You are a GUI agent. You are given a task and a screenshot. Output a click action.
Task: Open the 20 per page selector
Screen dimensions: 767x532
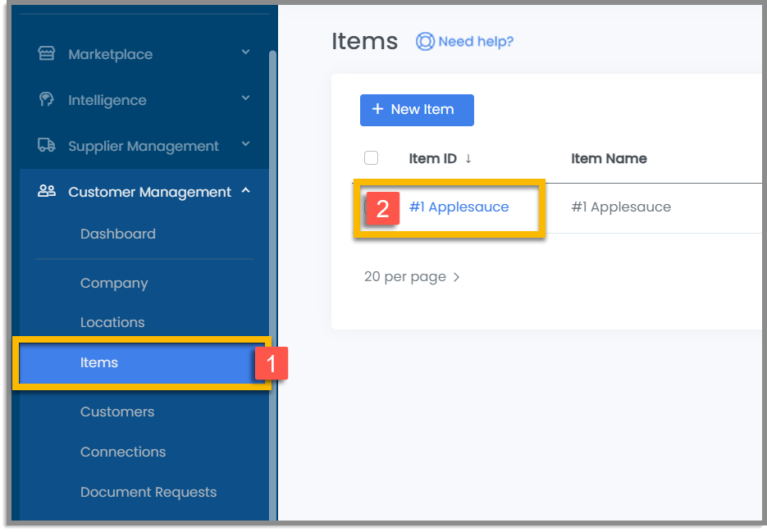coord(412,277)
